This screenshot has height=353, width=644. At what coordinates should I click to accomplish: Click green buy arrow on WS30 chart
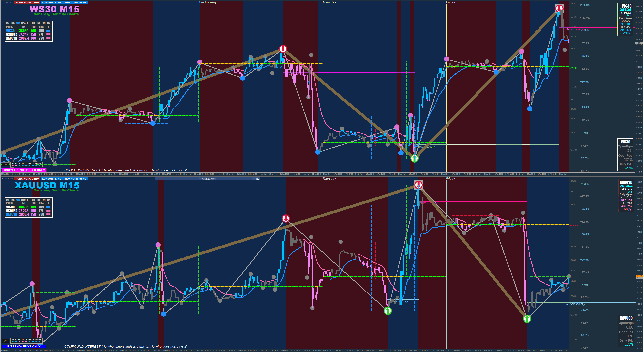pyautogui.click(x=414, y=158)
